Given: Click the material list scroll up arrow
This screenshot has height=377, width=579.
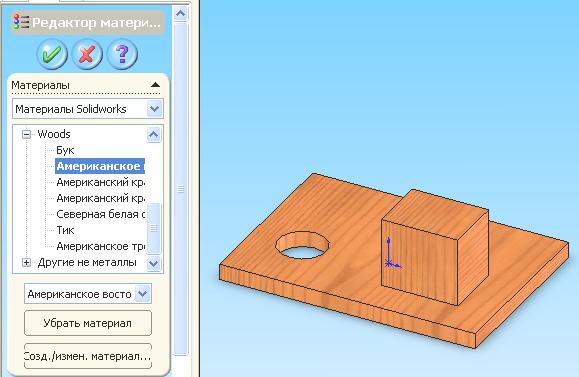Looking at the screenshot, I should click(x=154, y=134).
